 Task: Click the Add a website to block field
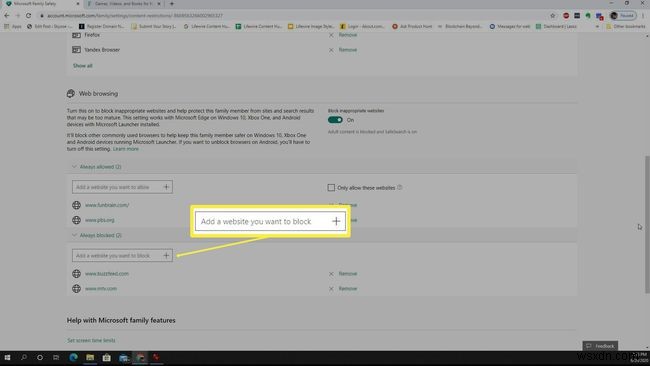pyautogui.click(x=122, y=255)
